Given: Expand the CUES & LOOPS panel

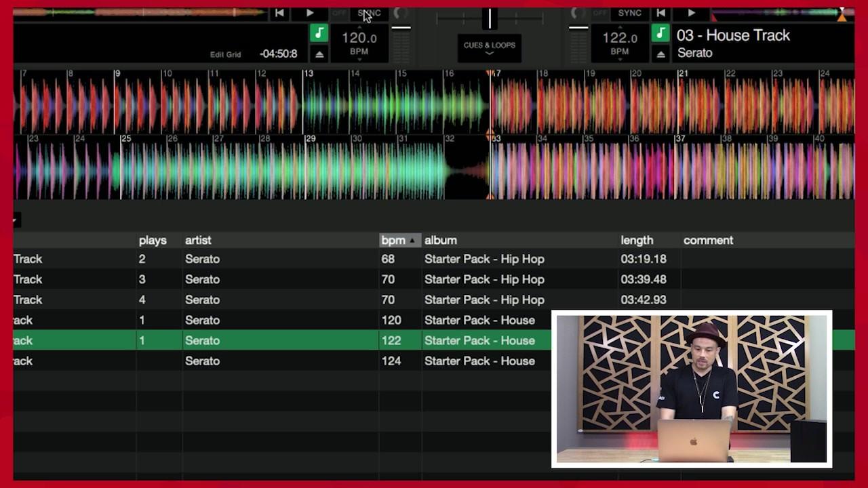Looking at the screenshot, I should pyautogui.click(x=490, y=48).
